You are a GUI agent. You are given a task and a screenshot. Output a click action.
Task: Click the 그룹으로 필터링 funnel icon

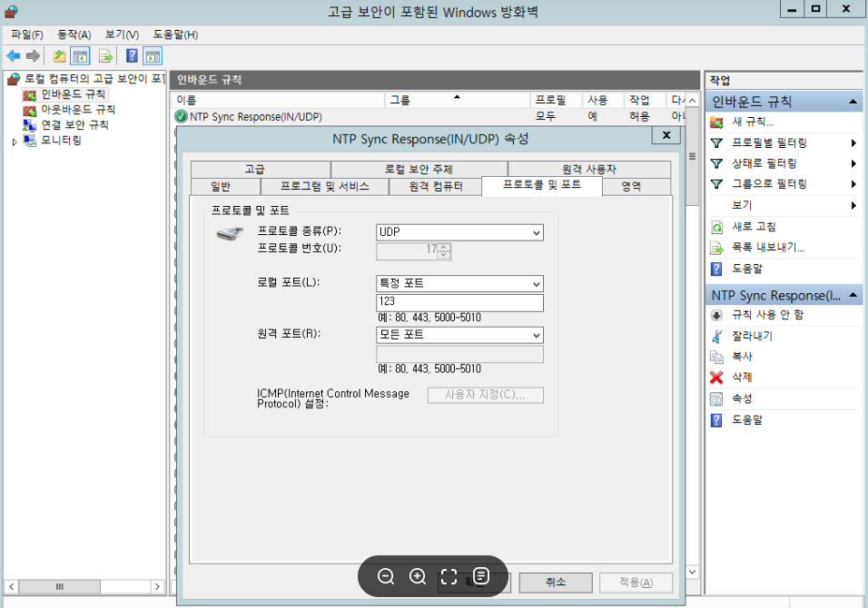717,184
